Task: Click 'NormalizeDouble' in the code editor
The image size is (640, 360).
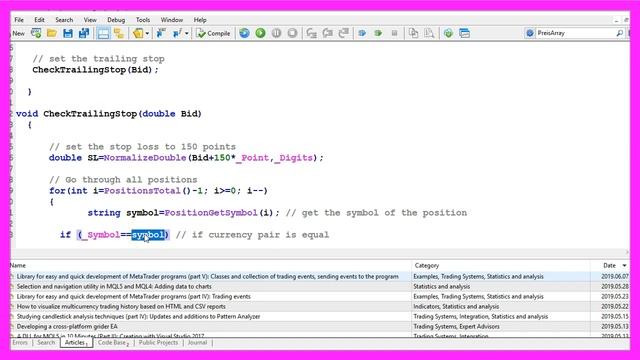Action: [x=145, y=158]
